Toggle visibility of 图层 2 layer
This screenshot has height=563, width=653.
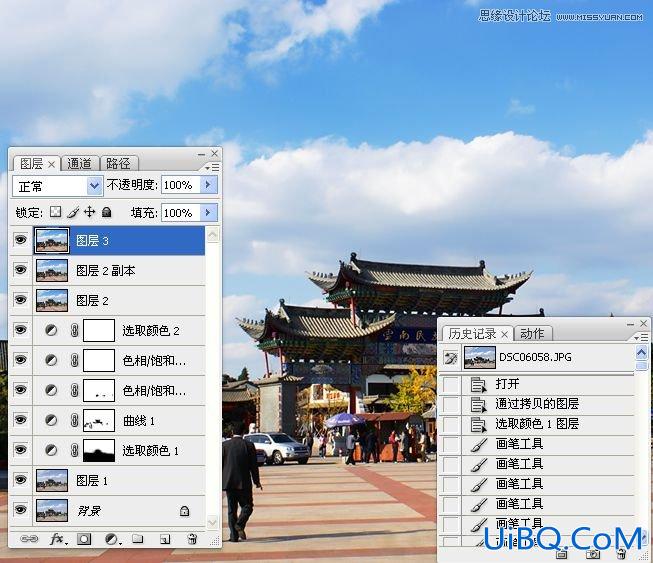[20, 300]
